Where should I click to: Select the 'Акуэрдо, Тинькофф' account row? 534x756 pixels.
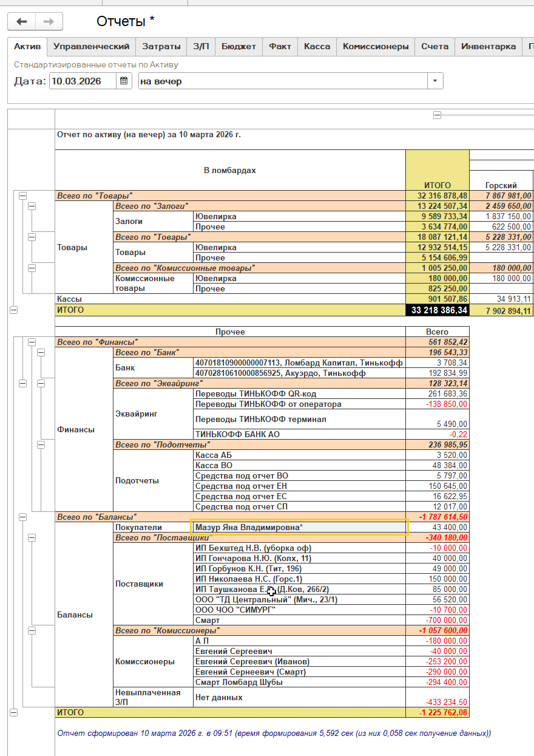(299, 373)
